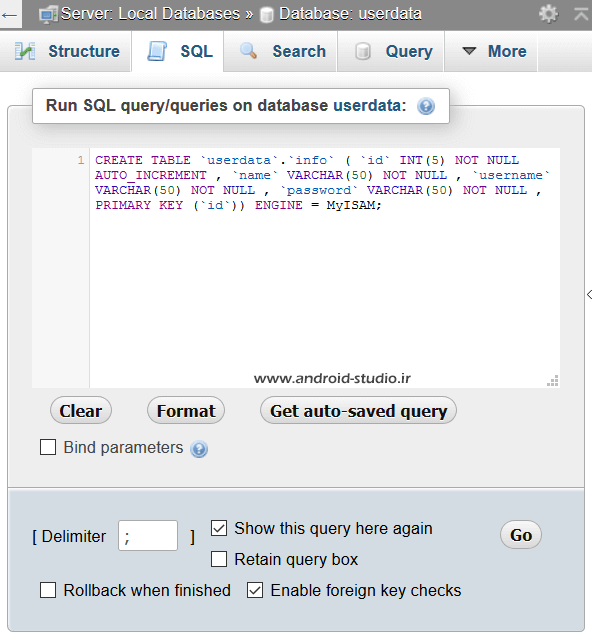592x640 pixels.
Task: Click the server icon beside Local Databases
Action: point(48,15)
